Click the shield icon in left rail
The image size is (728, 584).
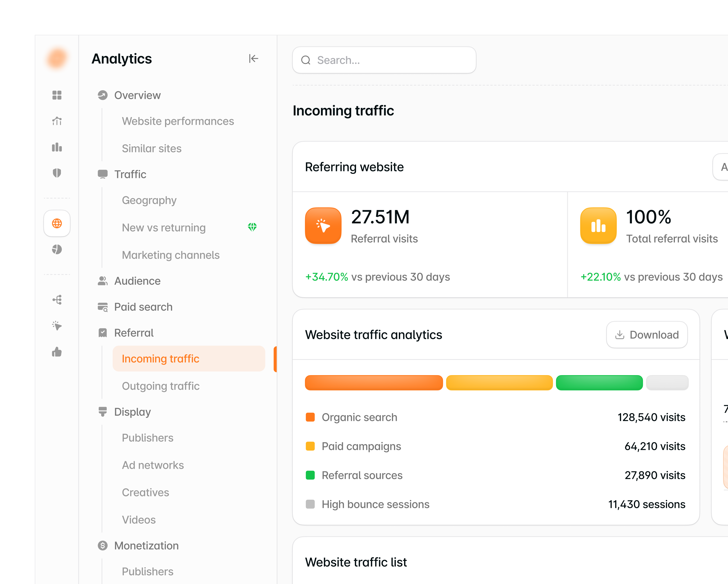tap(57, 173)
